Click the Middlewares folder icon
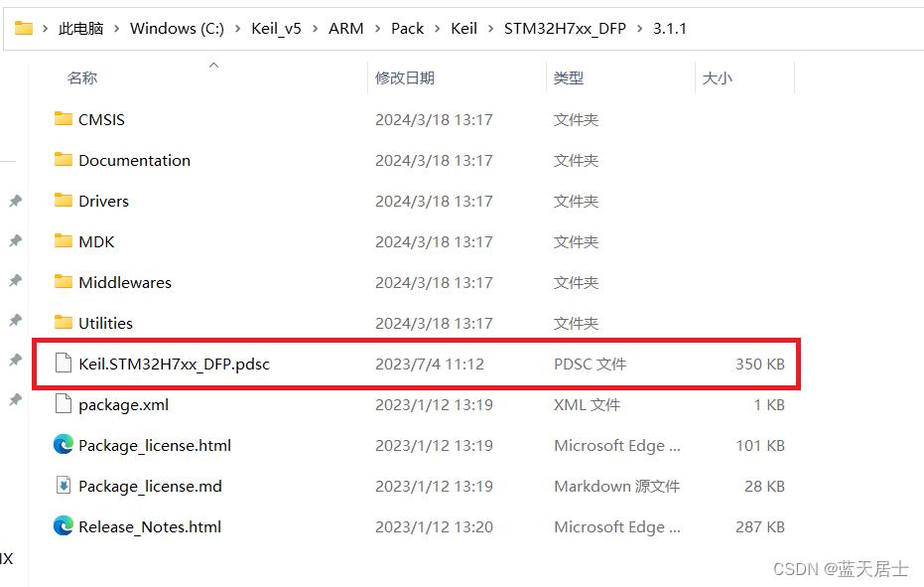This screenshot has width=924, height=587. tap(64, 281)
